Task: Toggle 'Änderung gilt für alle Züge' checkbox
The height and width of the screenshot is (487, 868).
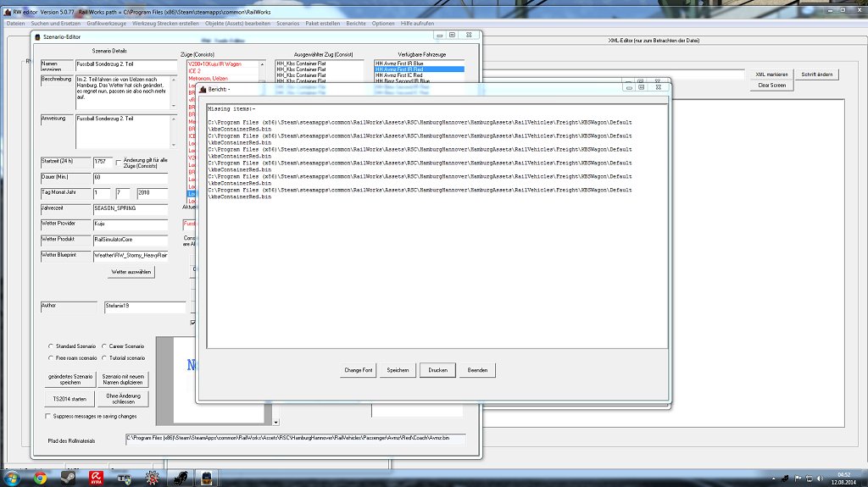Action: (x=119, y=162)
